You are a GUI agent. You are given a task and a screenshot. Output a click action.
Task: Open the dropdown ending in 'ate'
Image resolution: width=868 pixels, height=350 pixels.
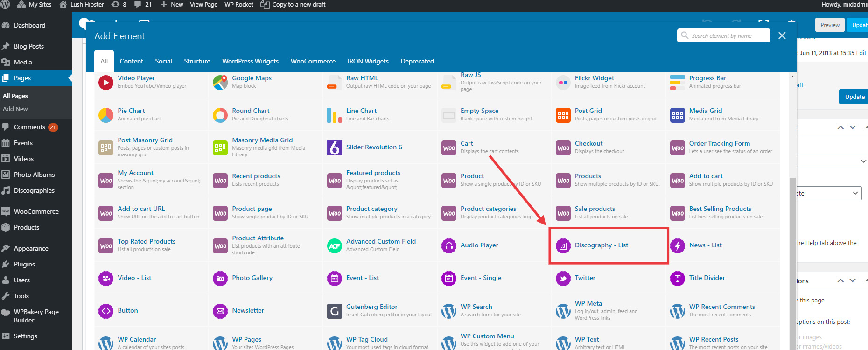click(x=829, y=193)
